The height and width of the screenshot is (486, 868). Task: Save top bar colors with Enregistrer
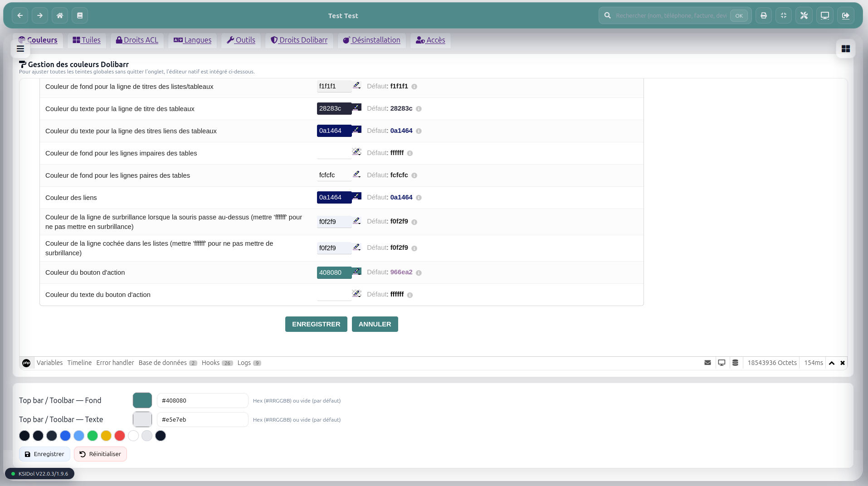pos(44,454)
